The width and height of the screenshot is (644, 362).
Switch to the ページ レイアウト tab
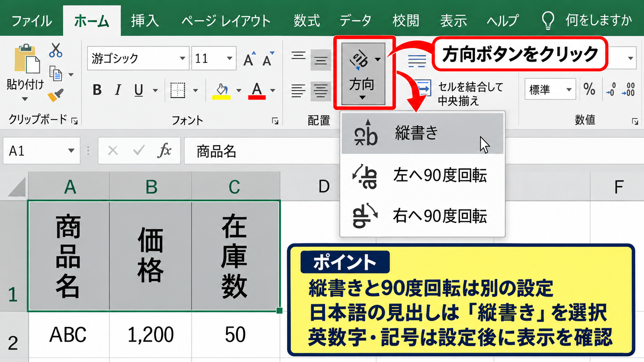(226, 20)
